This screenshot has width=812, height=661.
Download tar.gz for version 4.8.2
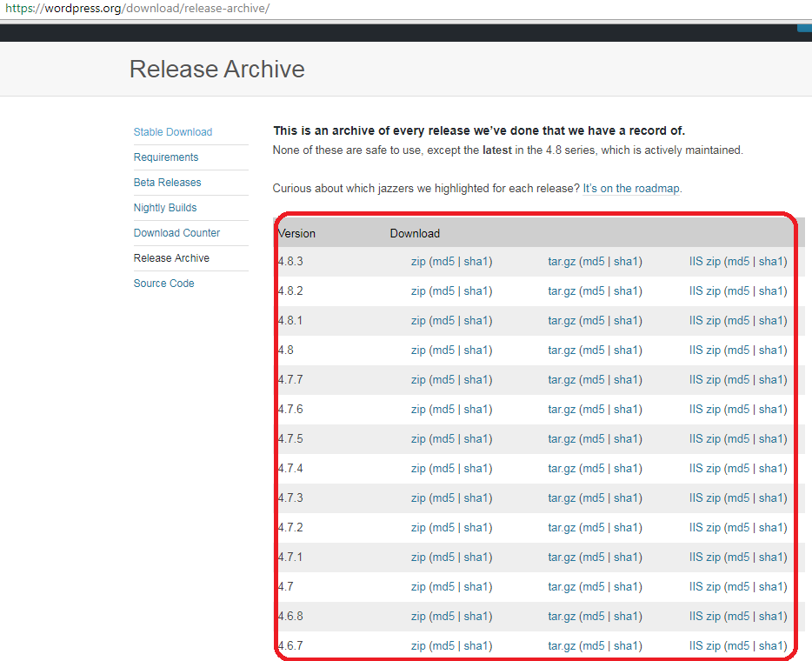pyautogui.click(x=562, y=291)
